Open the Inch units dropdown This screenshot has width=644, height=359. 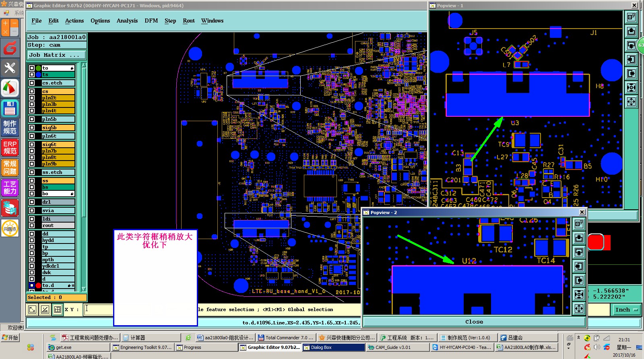click(626, 309)
